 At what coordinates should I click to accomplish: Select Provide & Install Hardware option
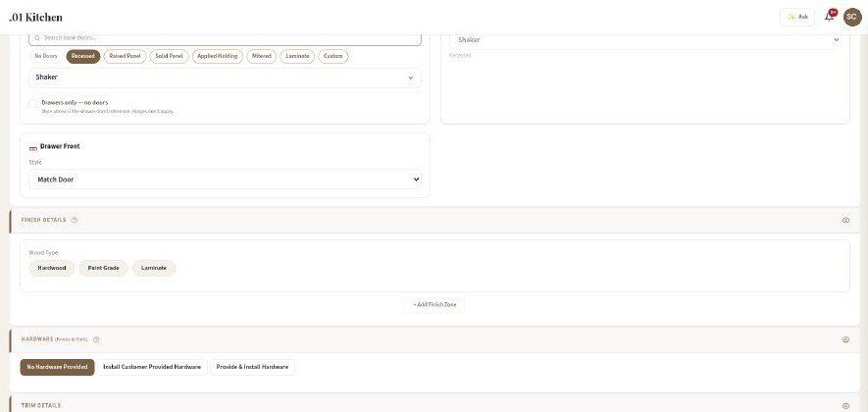(252, 367)
